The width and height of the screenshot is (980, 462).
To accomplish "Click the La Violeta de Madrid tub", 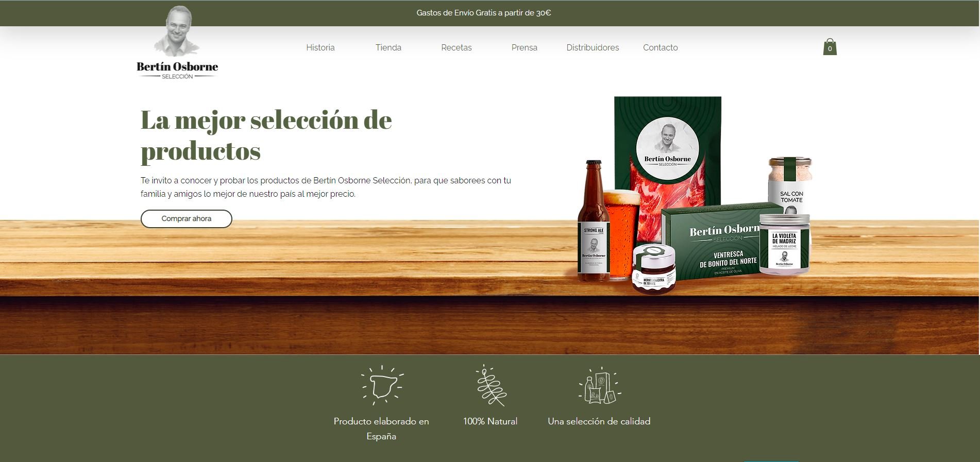I will (x=784, y=245).
